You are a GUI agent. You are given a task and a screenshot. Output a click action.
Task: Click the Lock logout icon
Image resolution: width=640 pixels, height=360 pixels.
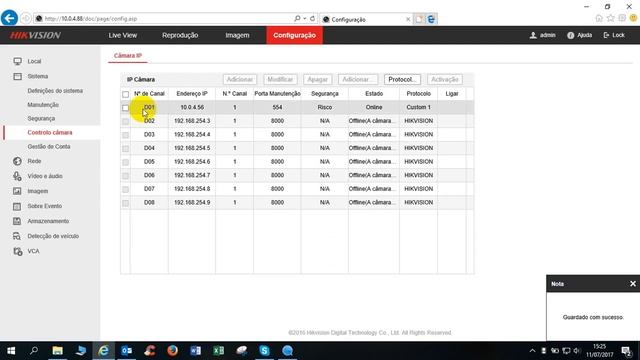pyautogui.click(x=607, y=36)
